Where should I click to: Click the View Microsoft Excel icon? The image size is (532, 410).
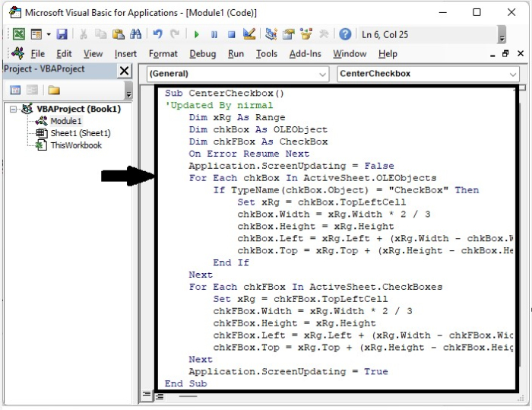pyautogui.click(x=18, y=34)
